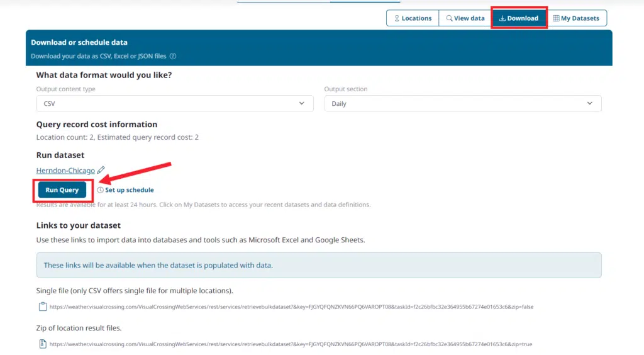The image size is (644, 355).
Task: Open the Output content type CSV dropdown
Action: coord(174,104)
